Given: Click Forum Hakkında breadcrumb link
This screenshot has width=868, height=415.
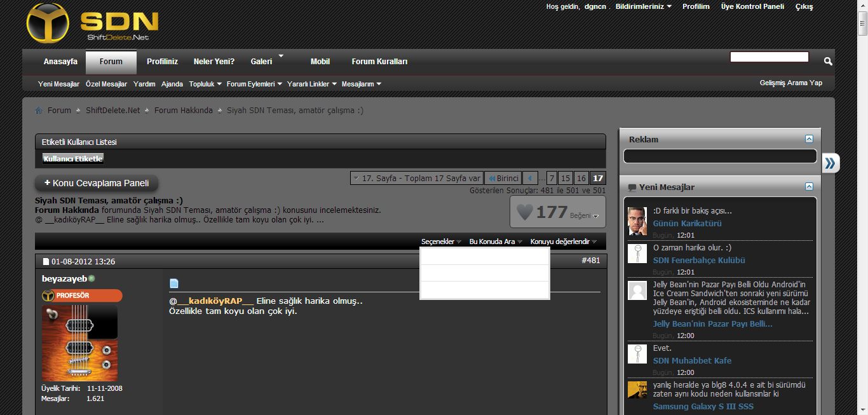Looking at the screenshot, I should click(184, 111).
